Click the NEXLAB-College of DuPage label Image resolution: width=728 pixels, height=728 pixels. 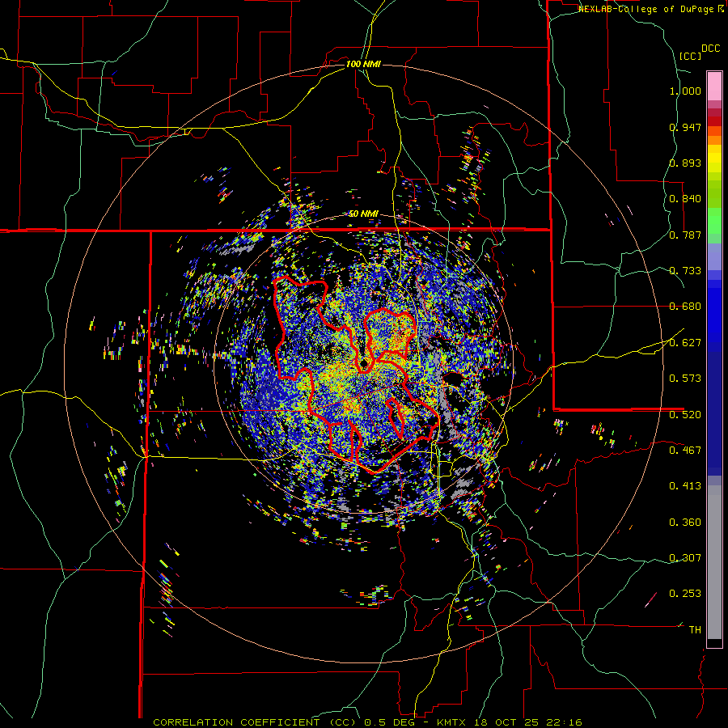[x=646, y=9]
